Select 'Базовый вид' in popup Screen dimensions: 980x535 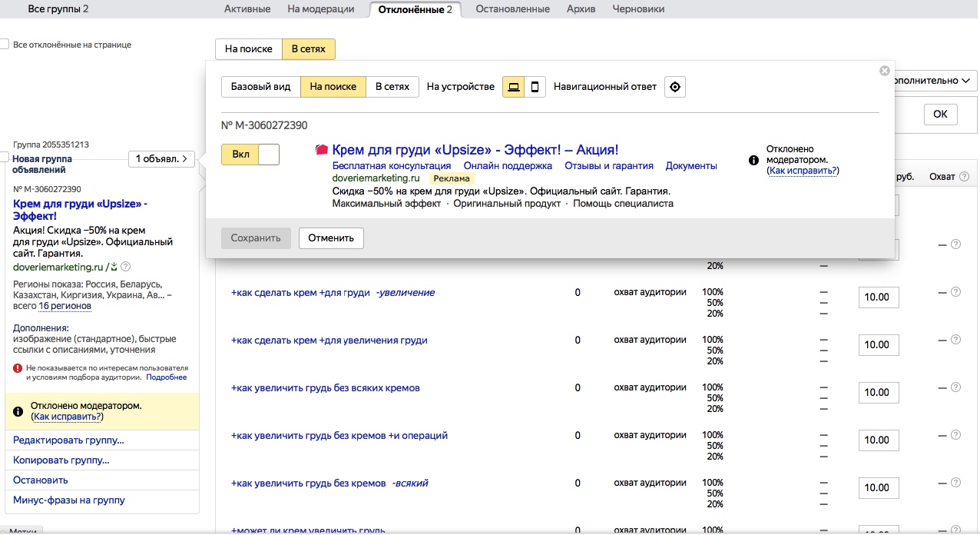tap(261, 87)
